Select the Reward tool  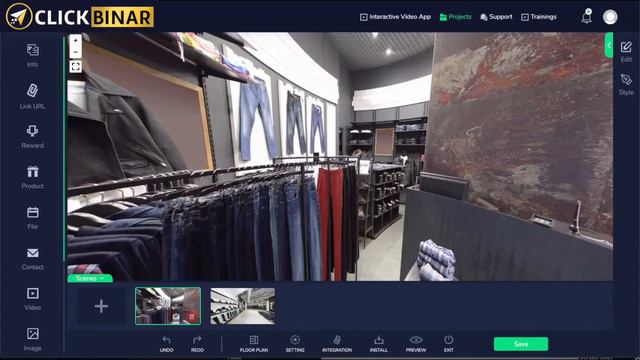pyautogui.click(x=33, y=136)
